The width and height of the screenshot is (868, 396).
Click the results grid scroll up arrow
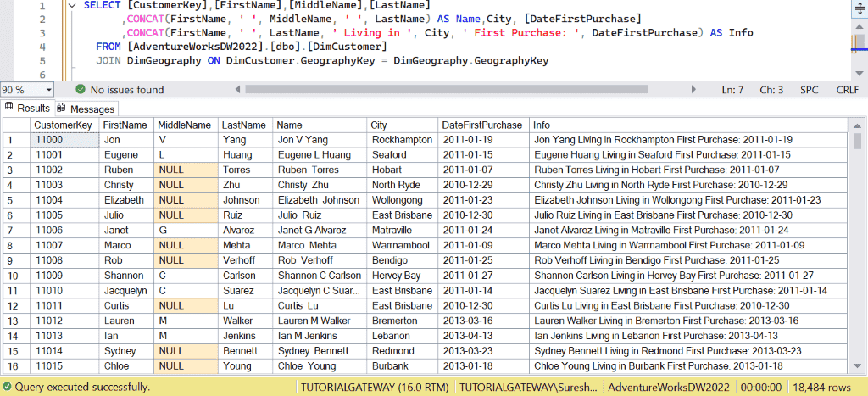coord(857,125)
